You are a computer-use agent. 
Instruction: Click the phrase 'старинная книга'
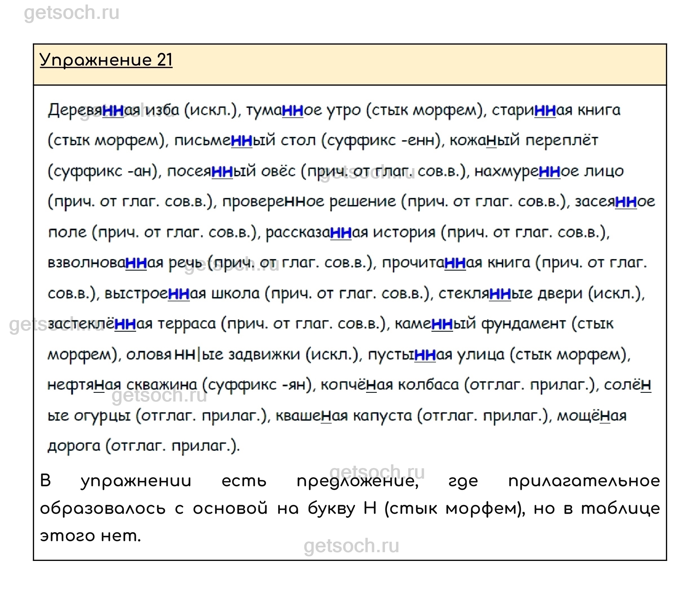[x=556, y=110]
